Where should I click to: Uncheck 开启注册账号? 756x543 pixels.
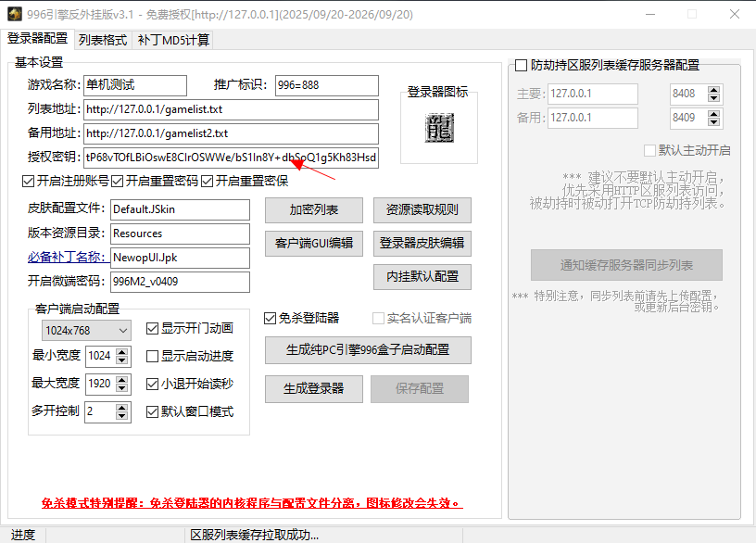coord(29,181)
